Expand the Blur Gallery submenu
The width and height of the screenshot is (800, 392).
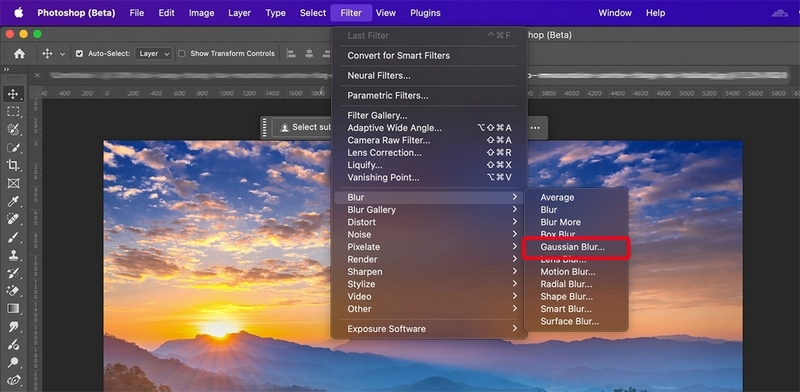pyautogui.click(x=428, y=210)
